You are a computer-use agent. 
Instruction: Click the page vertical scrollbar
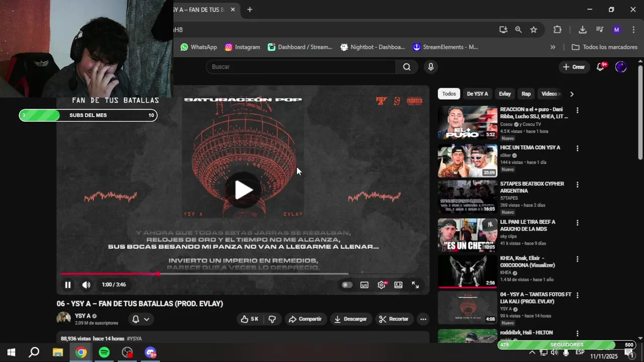pos(640,113)
